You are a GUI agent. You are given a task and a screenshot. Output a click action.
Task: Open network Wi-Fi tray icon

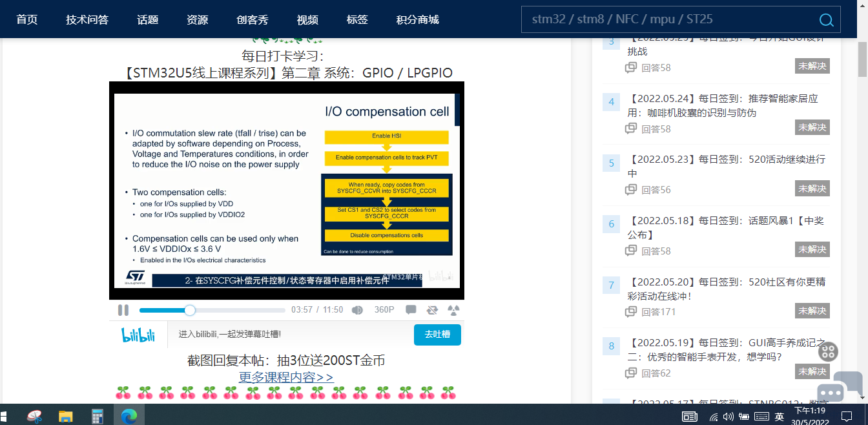714,417
